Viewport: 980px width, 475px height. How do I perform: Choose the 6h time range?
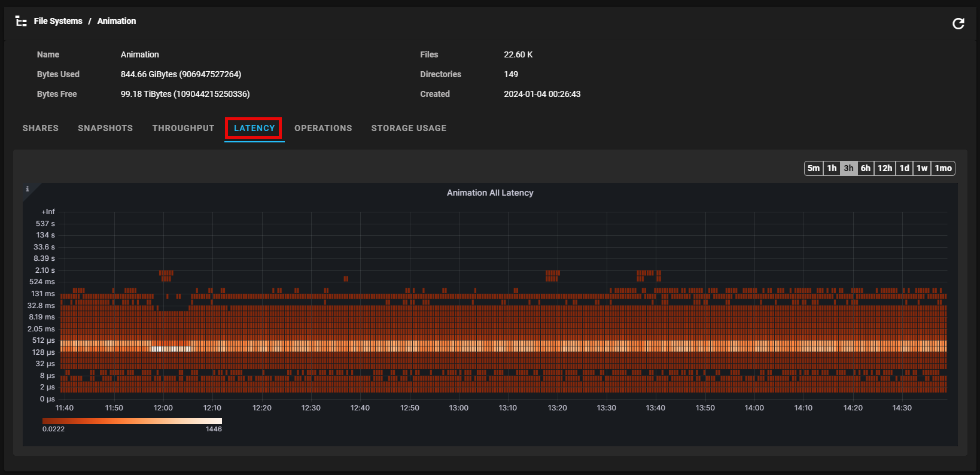pos(865,168)
